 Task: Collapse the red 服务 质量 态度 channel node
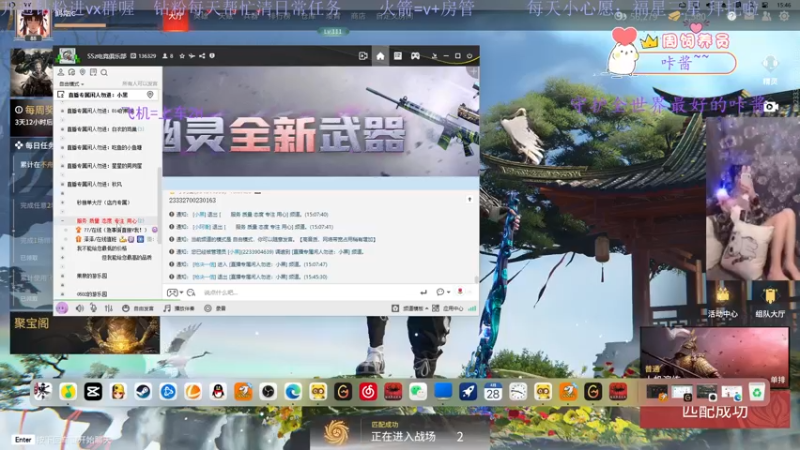point(63,221)
